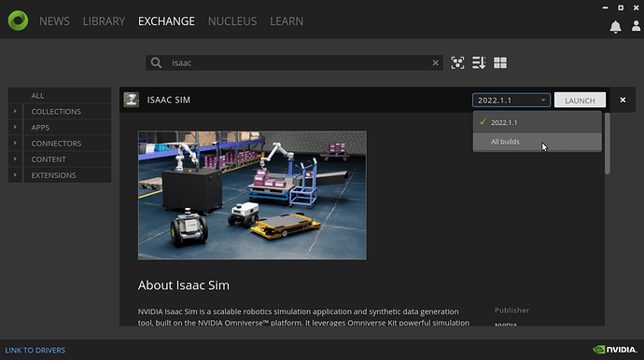
Task: Switch to grid view layout
Action: tap(500, 62)
